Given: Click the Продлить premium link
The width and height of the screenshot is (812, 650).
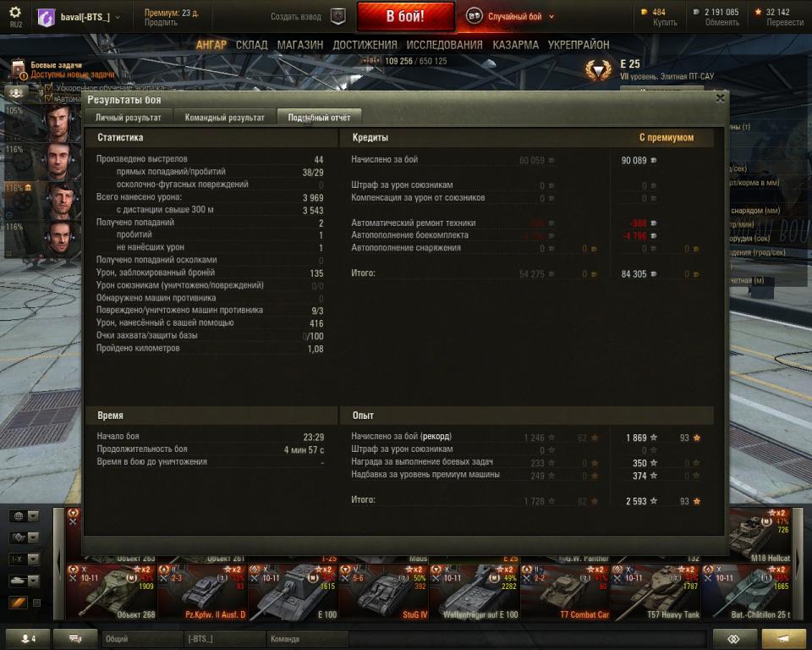Looking at the screenshot, I should point(161,22).
